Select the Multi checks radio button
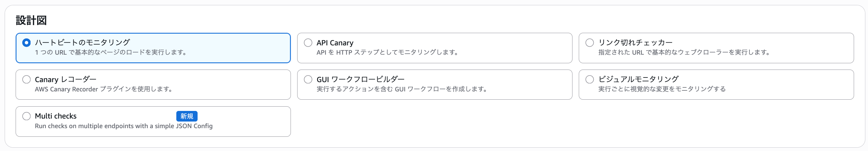Screen dimensions: 868x151 (26, 116)
